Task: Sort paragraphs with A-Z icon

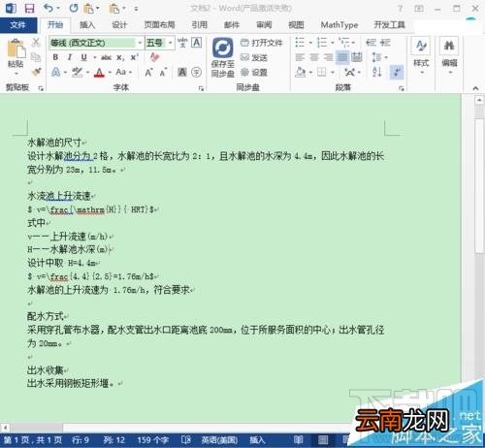Action: pos(377,72)
